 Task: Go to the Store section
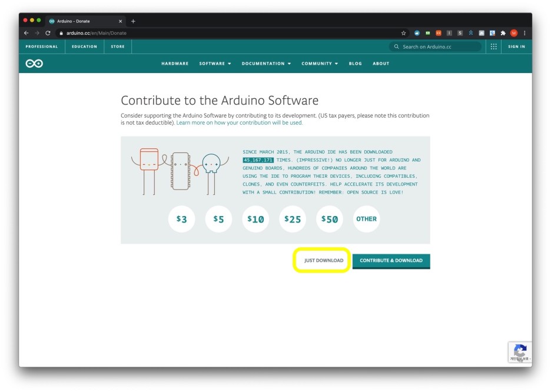[x=118, y=46]
